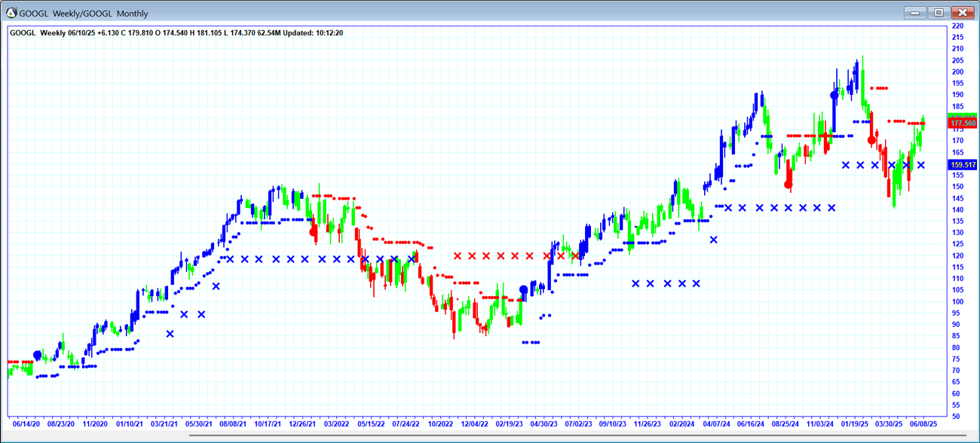Image resolution: width=980 pixels, height=443 pixels.
Task: Click the app icon in the title bar
Action: [11, 13]
